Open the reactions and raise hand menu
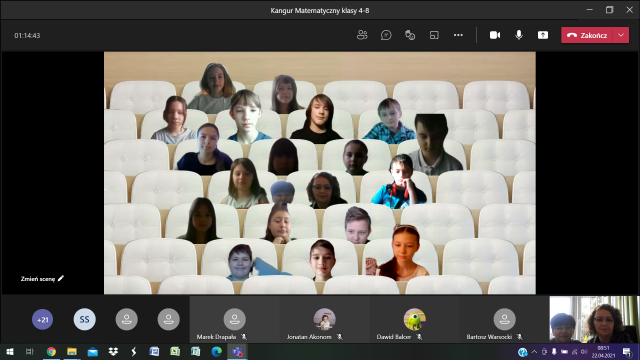This screenshot has width=640, height=360. click(410, 35)
